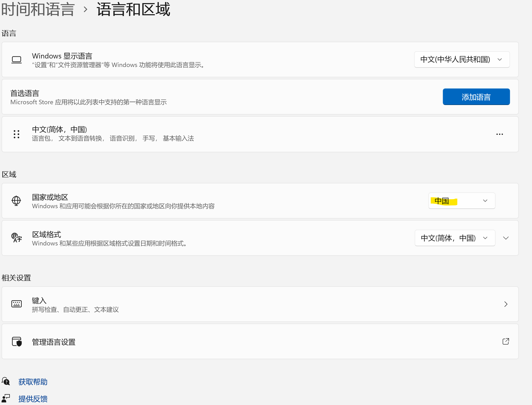Image resolution: width=532 pixels, height=405 pixels.
Task: Click the 区域格式 label text
Action: pos(47,234)
